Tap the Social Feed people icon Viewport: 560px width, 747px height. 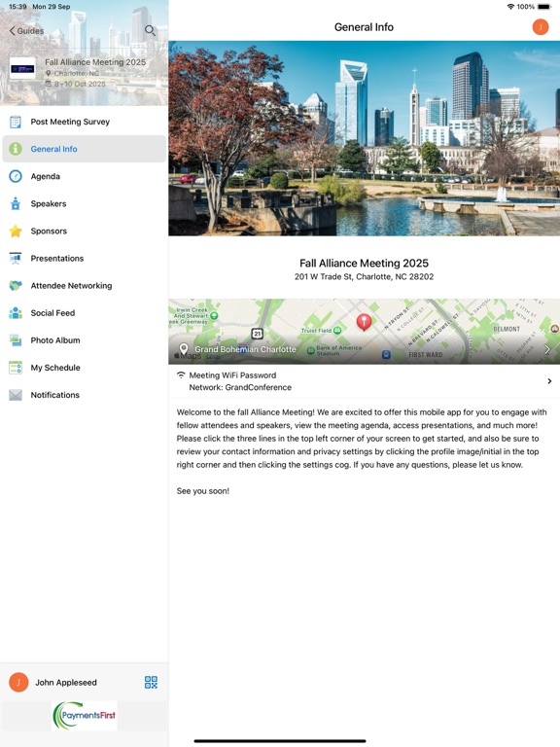coord(16,313)
